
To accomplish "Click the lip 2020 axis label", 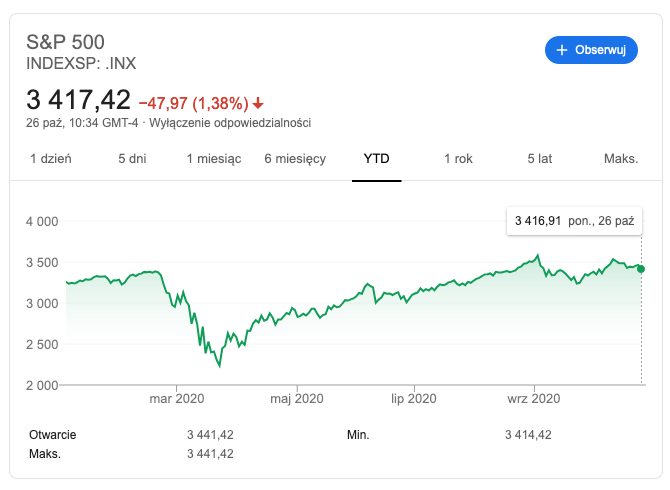I will (414, 399).
